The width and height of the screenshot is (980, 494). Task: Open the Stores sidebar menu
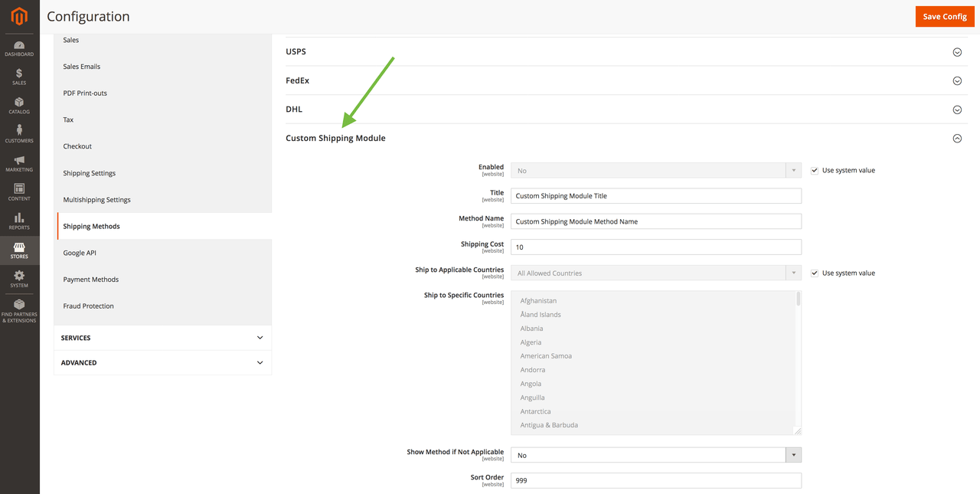(x=19, y=250)
